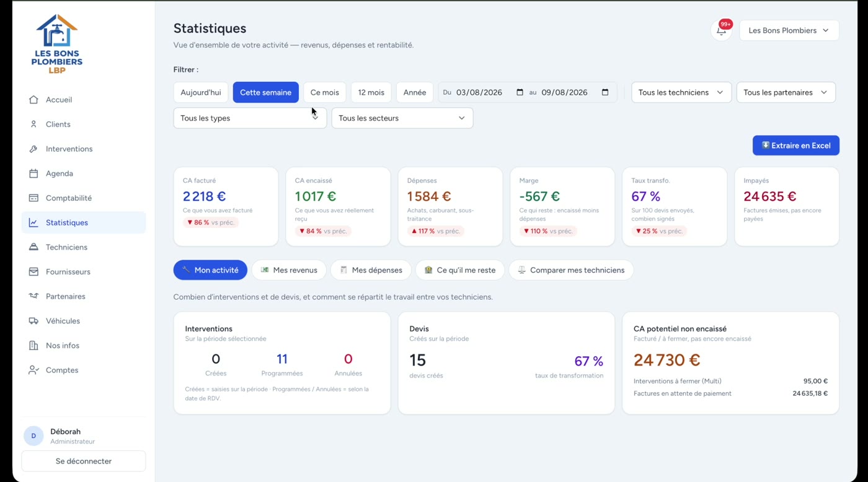Click the CA encaissé value 1 017 €
Image resolution: width=868 pixels, height=482 pixels.
tap(316, 196)
